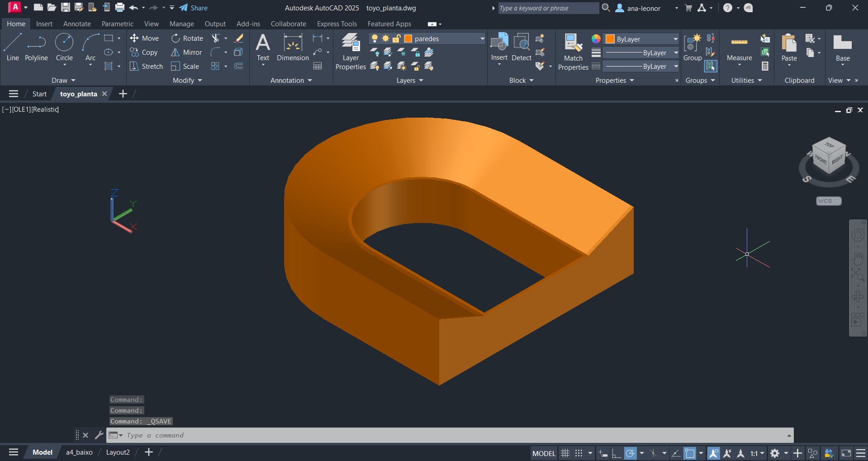
Task: Click the Save icon in quick access toolbar
Action: [66, 8]
